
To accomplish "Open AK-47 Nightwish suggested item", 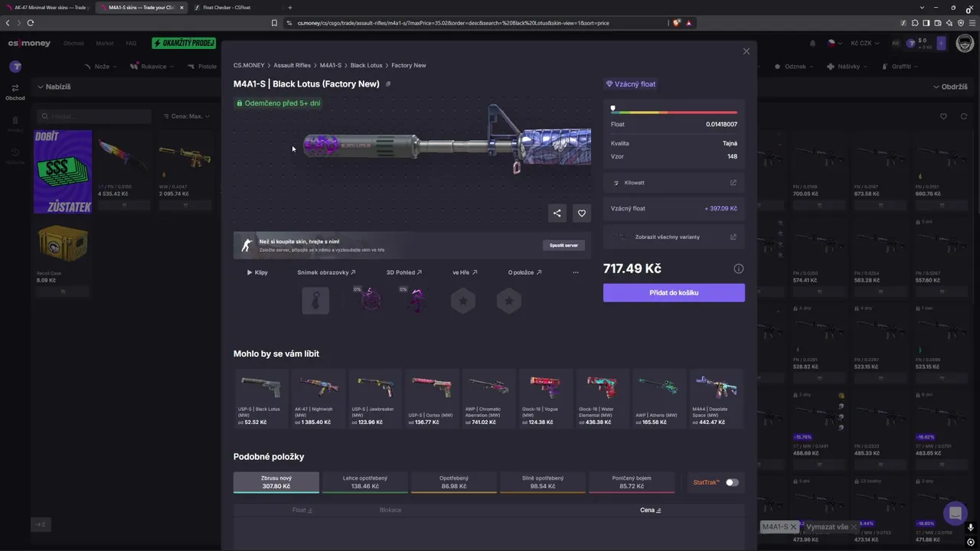I will click(318, 399).
